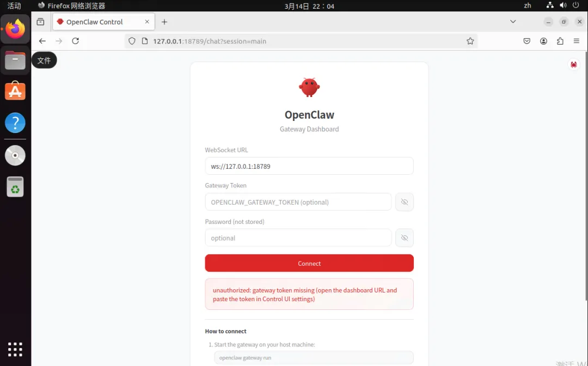Open the Firefox 网络浏览器 app menu

[x=72, y=5]
